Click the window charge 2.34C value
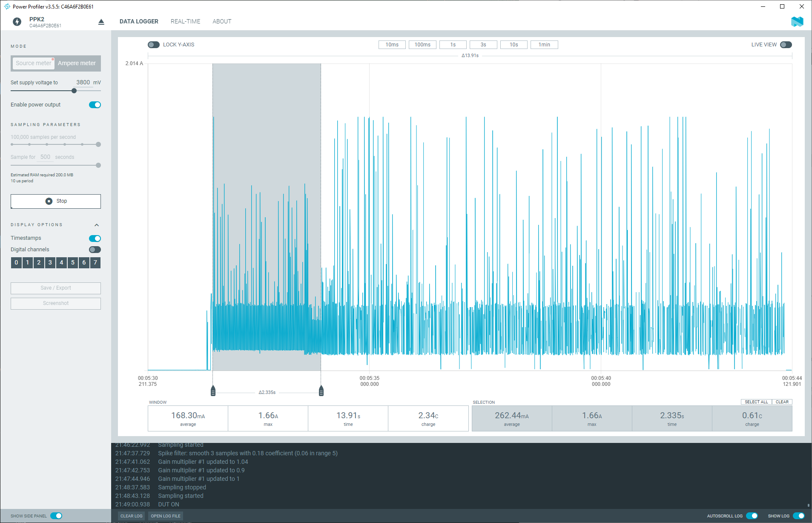812x523 pixels. coord(428,416)
